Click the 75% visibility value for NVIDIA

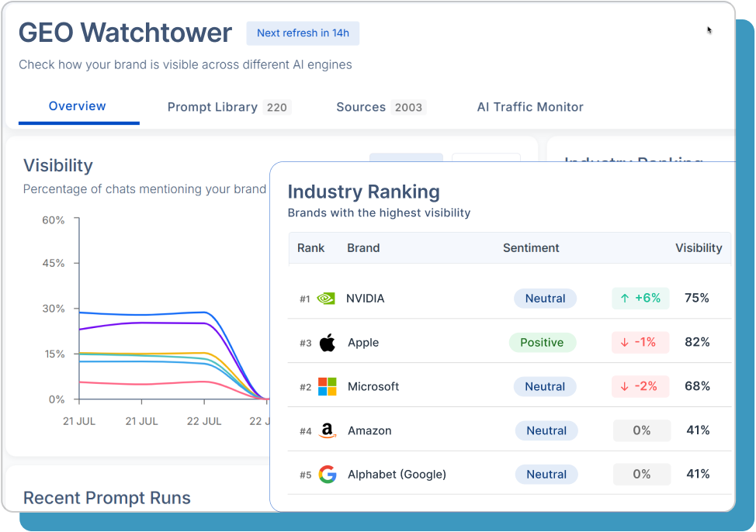pyautogui.click(x=697, y=298)
